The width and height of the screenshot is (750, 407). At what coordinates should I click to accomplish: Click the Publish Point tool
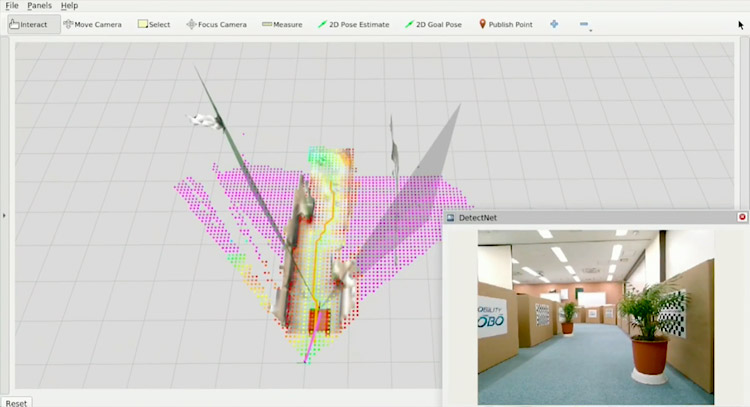tap(505, 24)
